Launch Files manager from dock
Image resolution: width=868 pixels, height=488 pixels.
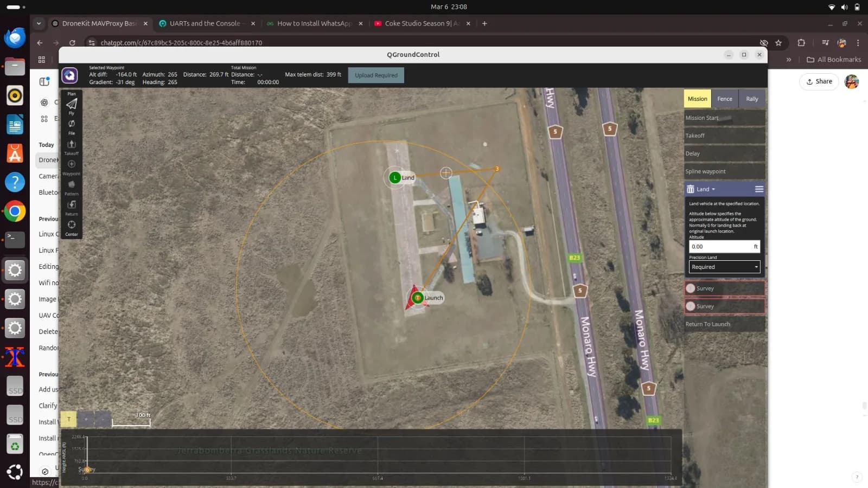coord(15,67)
